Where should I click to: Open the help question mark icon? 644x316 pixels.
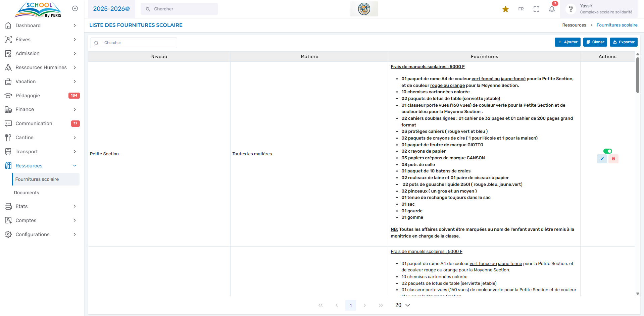point(571,9)
